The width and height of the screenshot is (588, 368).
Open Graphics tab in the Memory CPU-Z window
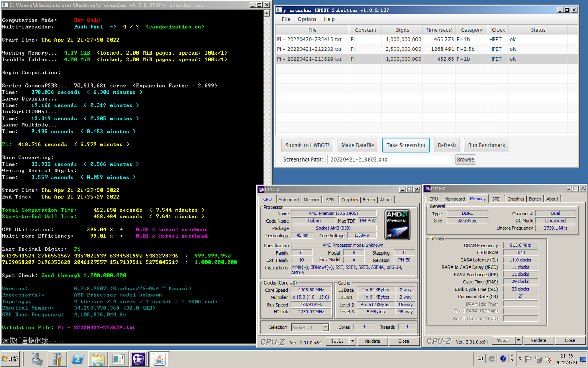pyautogui.click(x=516, y=199)
